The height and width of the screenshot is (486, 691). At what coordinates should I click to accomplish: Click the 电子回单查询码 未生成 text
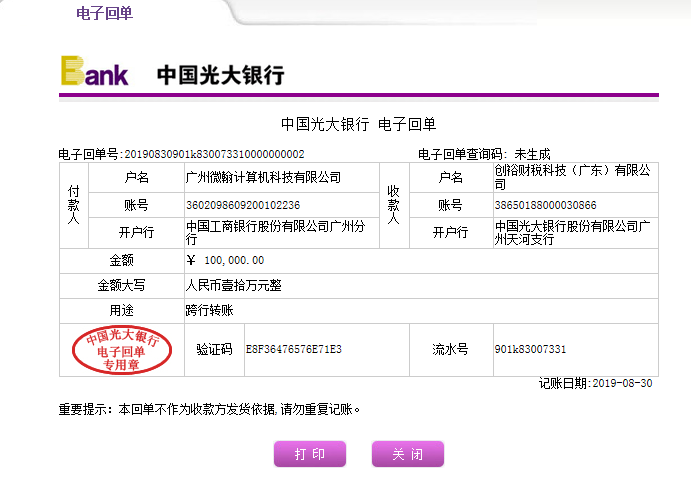pyautogui.click(x=484, y=154)
